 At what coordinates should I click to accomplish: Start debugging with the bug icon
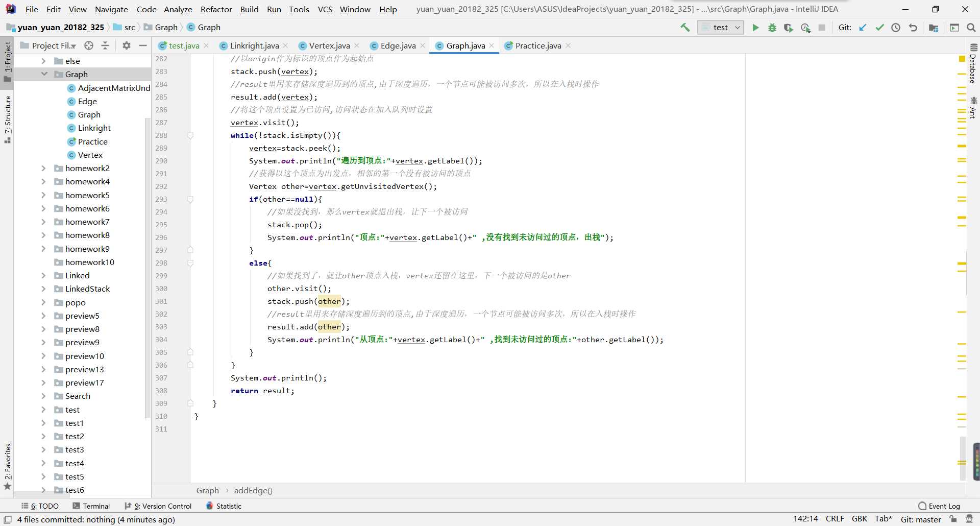772,28
